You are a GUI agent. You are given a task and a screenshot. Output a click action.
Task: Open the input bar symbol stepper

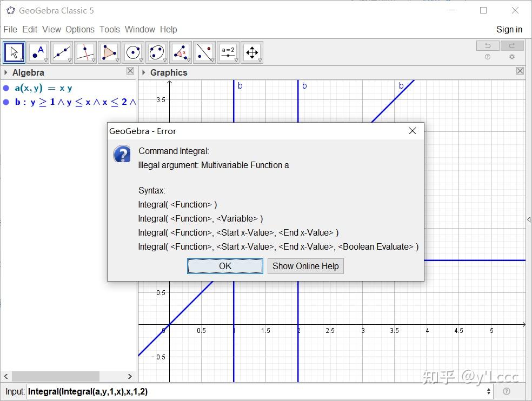click(489, 391)
